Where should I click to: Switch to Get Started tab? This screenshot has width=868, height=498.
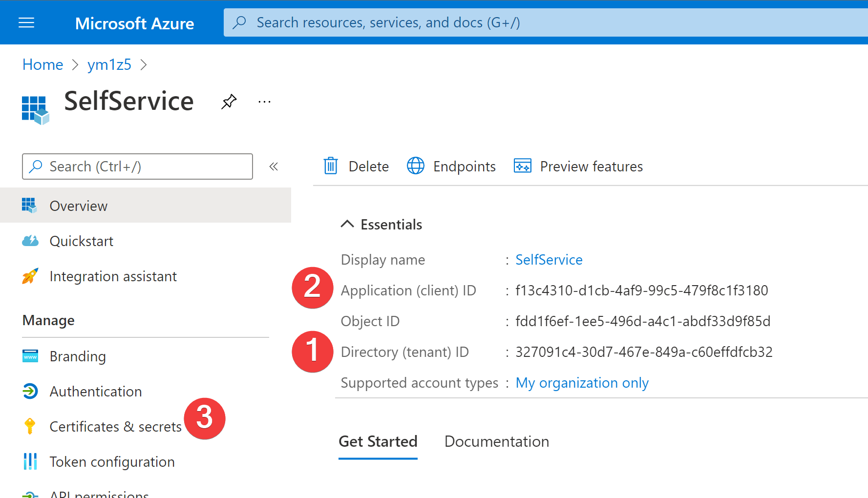click(378, 442)
